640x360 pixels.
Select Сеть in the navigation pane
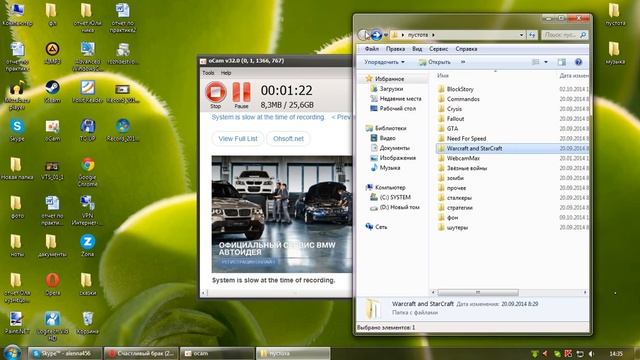click(381, 227)
